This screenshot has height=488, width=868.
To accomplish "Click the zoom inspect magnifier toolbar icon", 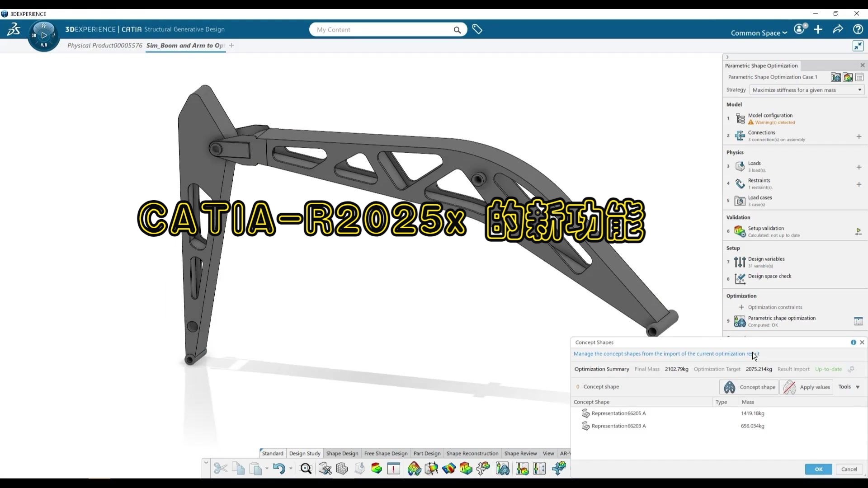I will coord(306,468).
